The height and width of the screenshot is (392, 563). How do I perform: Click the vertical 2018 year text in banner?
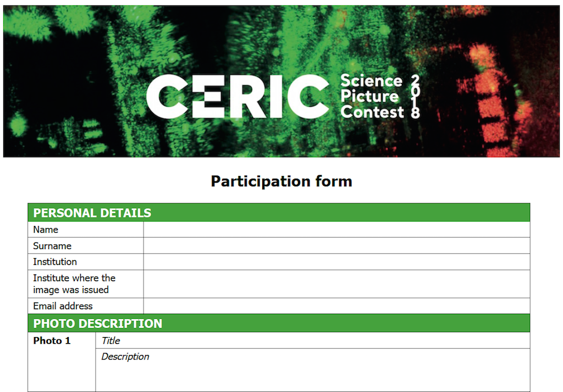(415, 96)
